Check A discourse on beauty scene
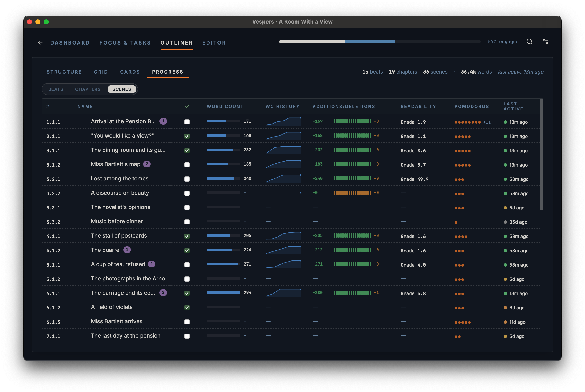585x392 pixels. coord(187,193)
